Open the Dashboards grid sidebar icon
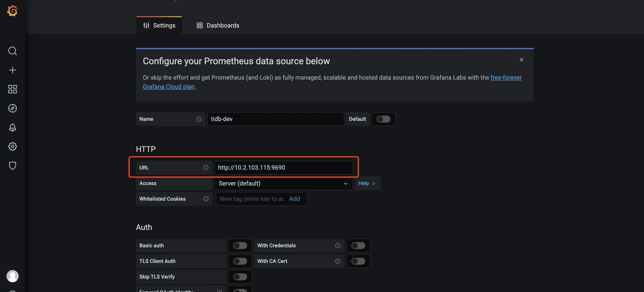644x292 pixels. pyautogui.click(x=13, y=89)
